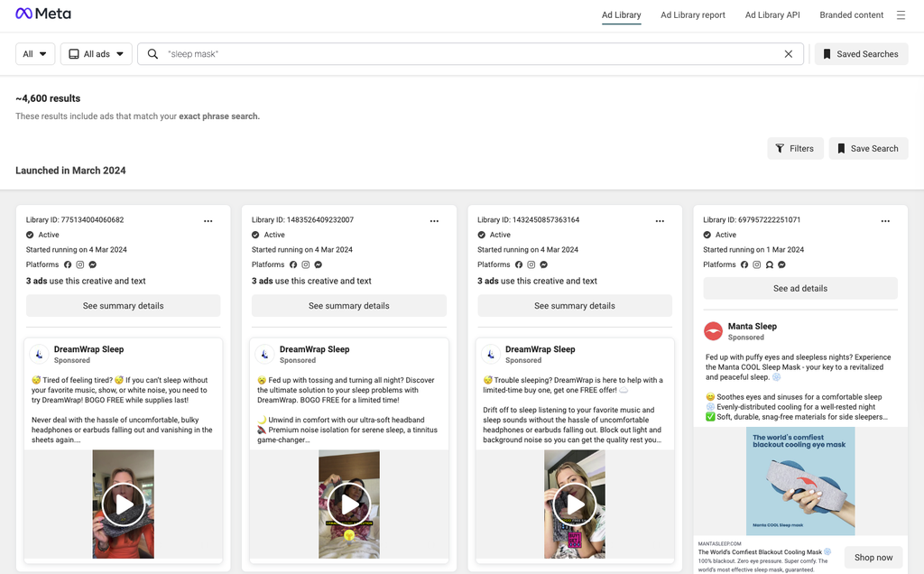Open DreamWrap Sleep link on 'Trouble sleeping' ad
The height and width of the screenshot is (574, 924).
pyautogui.click(x=540, y=349)
